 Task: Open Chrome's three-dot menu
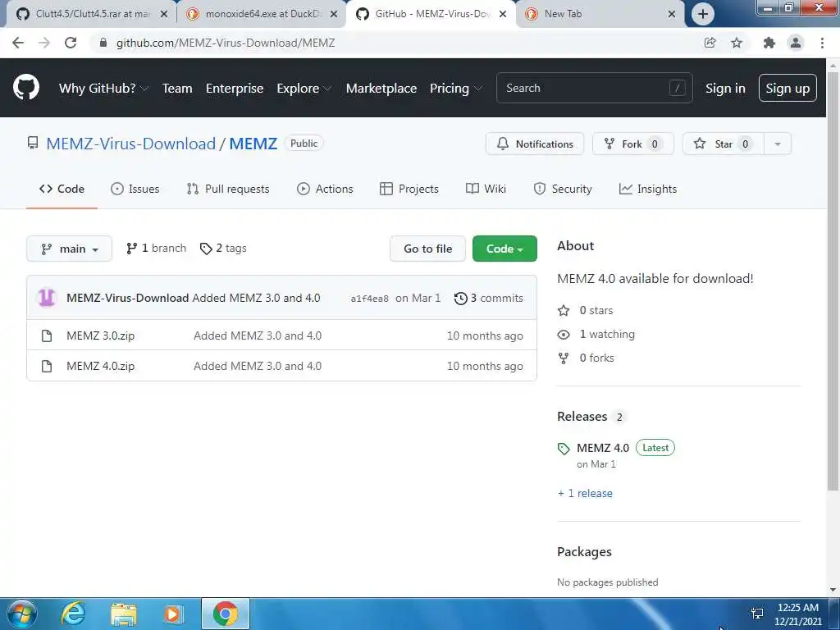coord(822,43)
